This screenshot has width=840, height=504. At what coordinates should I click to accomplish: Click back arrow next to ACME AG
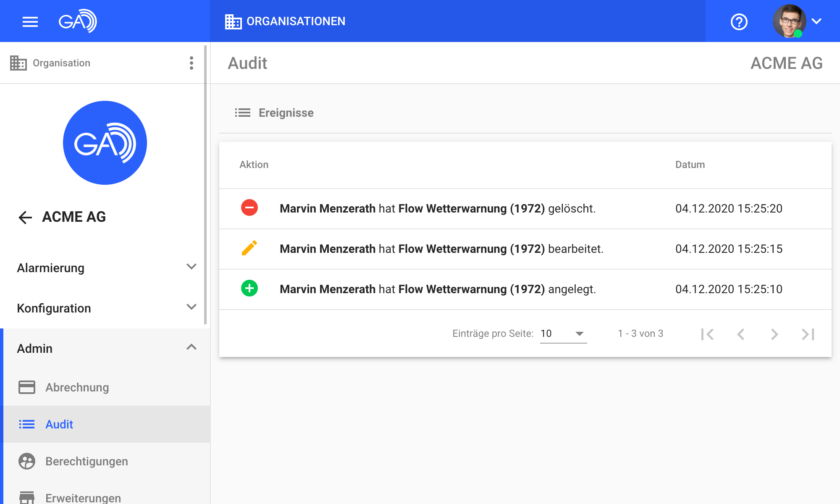25,217
